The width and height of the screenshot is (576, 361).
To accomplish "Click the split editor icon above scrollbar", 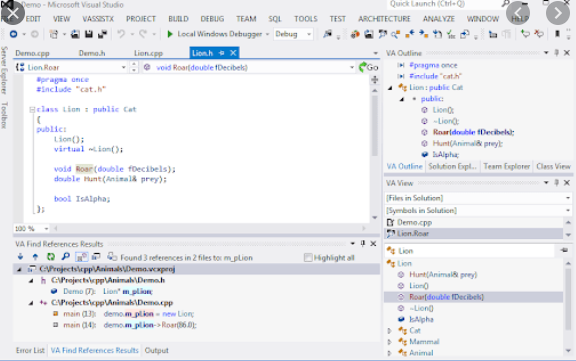I will [375, 79].
